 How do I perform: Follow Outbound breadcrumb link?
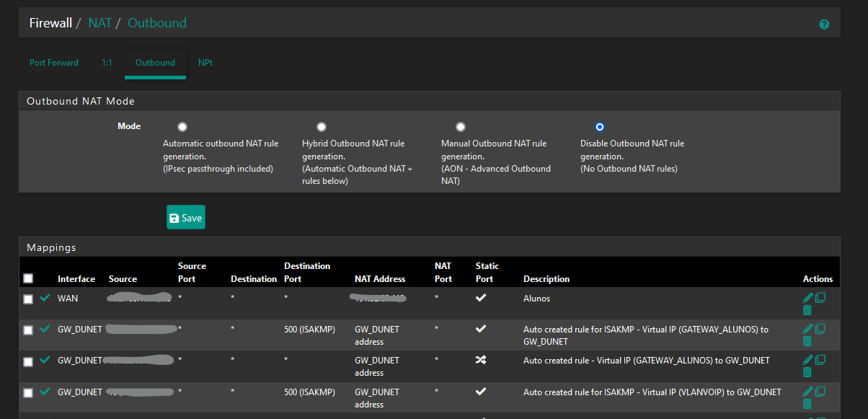tap(157, 23)
